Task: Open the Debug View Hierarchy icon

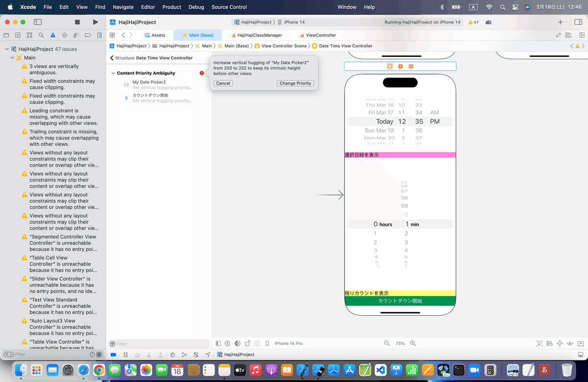Action: tap(173, 355)
